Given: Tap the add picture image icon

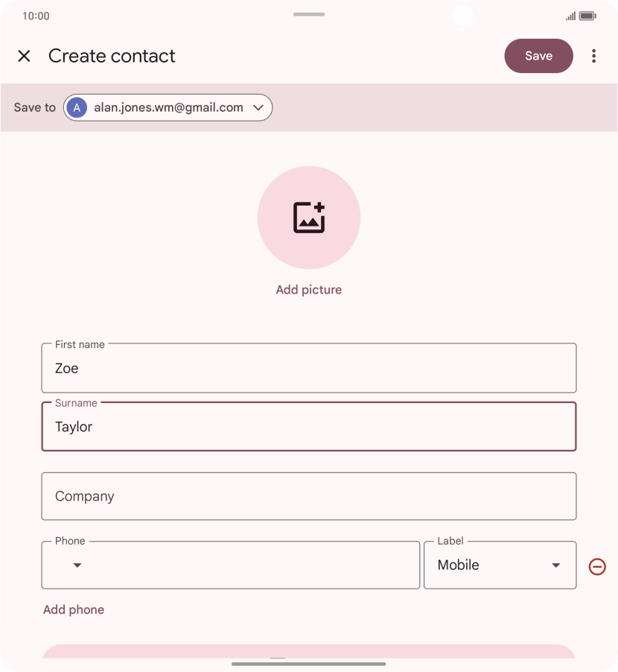Looking at the screenshot, I should pos(309,218).
